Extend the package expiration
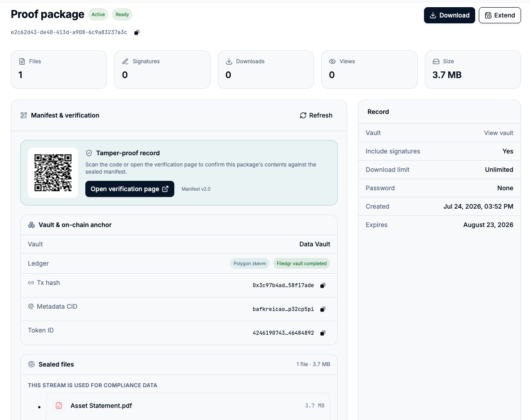 499,15
